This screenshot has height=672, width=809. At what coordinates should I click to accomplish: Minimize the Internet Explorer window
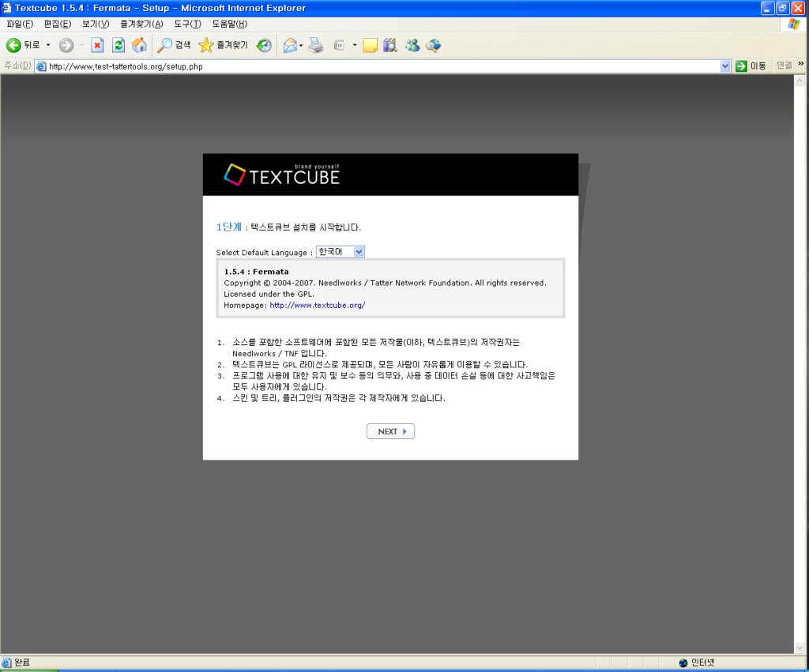[768, 8]
